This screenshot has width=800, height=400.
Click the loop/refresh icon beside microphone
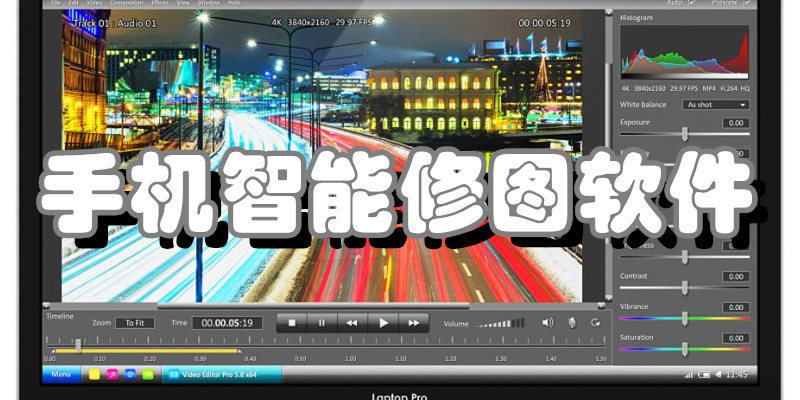click(x=596, y=323)
